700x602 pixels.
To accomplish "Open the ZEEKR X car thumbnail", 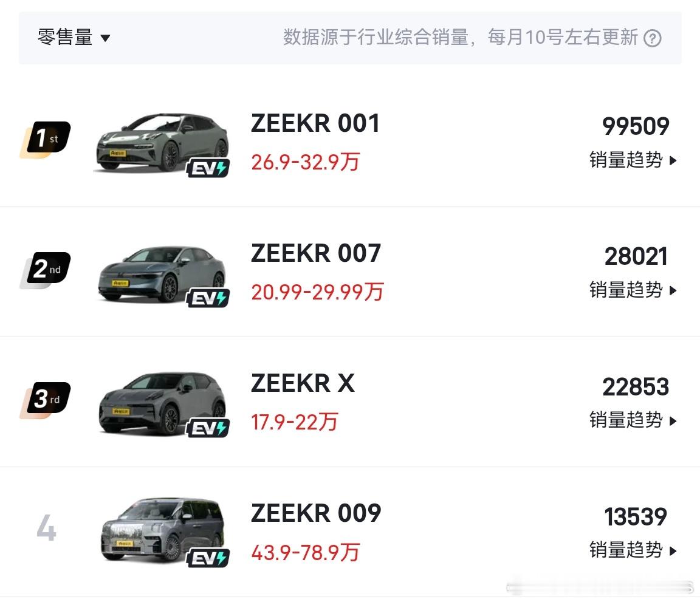I will (x=162, y=404).
